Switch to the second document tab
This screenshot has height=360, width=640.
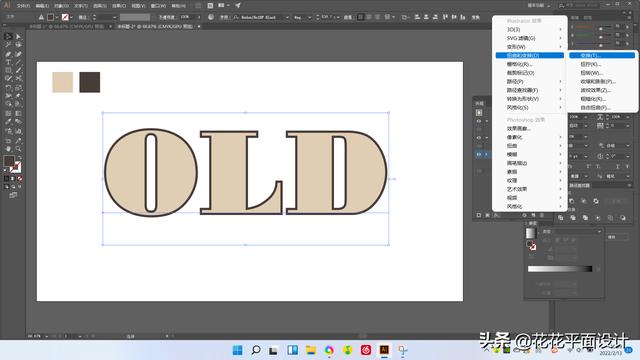click(x=155, y=26)
